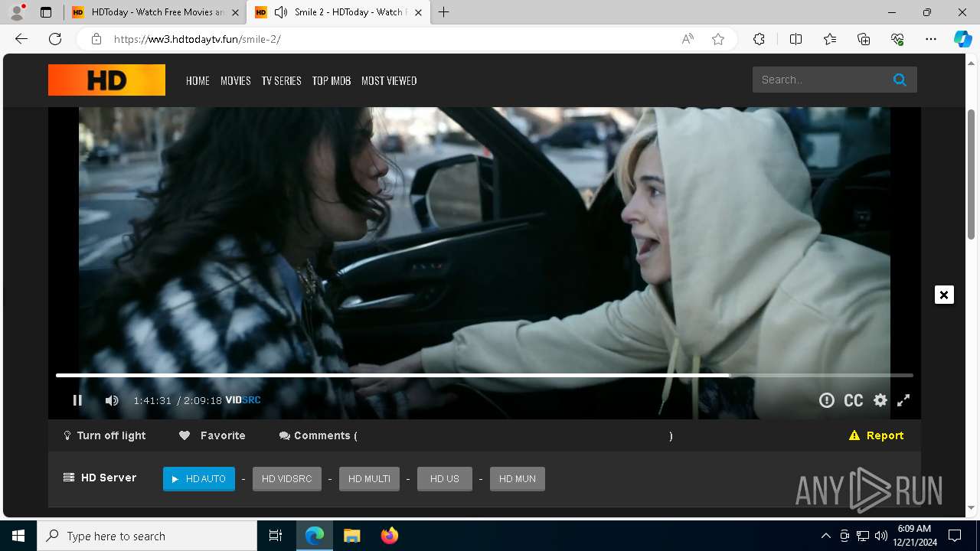This screenshot has height=551, width=980.
Task: Open Split screen view
Action: [x=795, y=39]
